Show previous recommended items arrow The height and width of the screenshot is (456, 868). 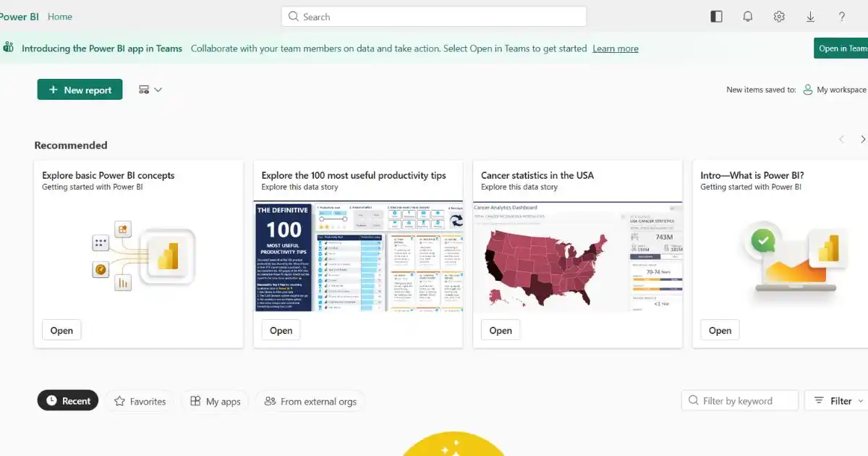tap(841, 139)
